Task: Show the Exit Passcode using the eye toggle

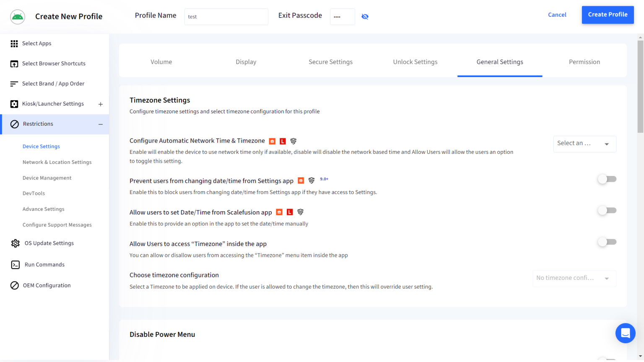Action: tap(365, 16)
